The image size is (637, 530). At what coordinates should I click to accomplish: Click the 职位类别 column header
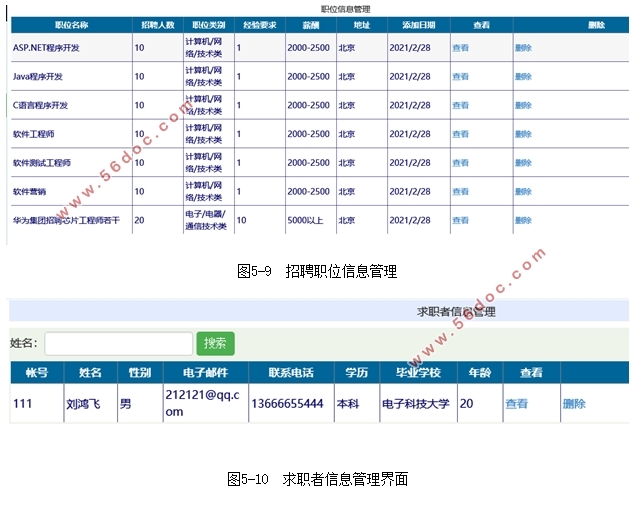pyautogui.click(x=209, y=25)
